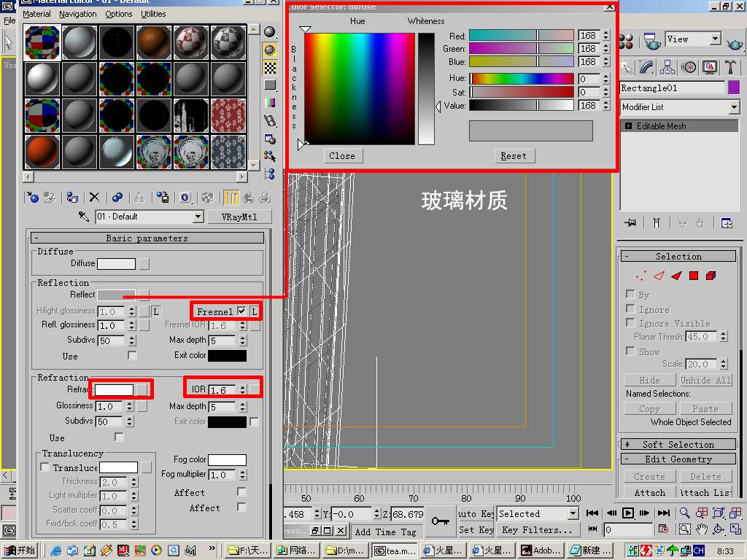Viewport: 747px width, 560px height.
Task: Click the Go to Start control
Action: point(592,513)
